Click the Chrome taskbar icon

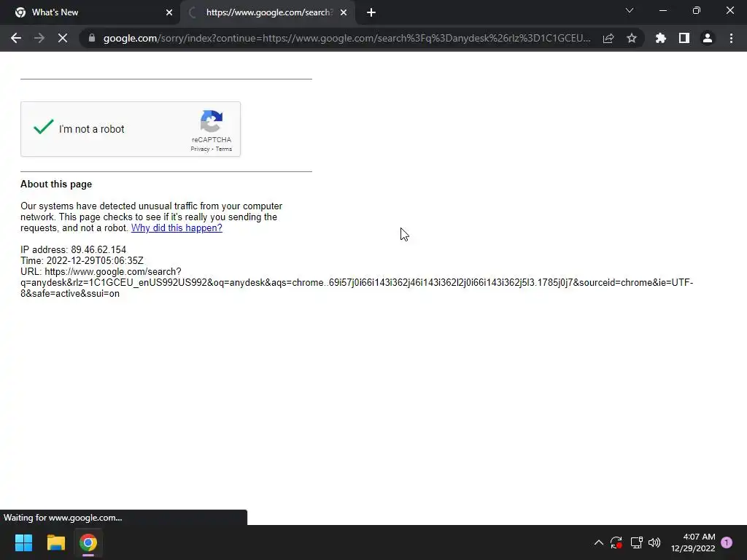tap(88, 542)
